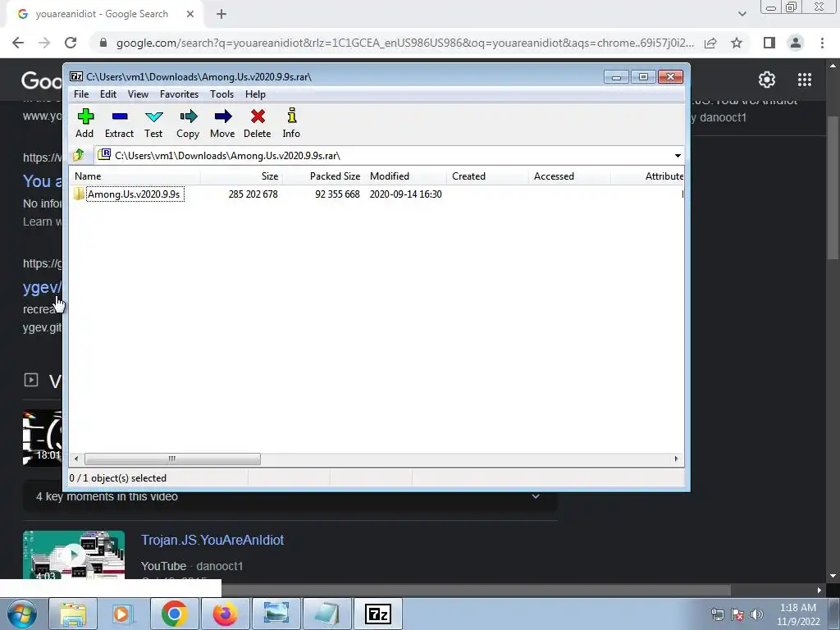The width and height of the screenshot is (840, 630).
Task: Choose the Move toolbar icon
Action: click(x=222, y=123)
